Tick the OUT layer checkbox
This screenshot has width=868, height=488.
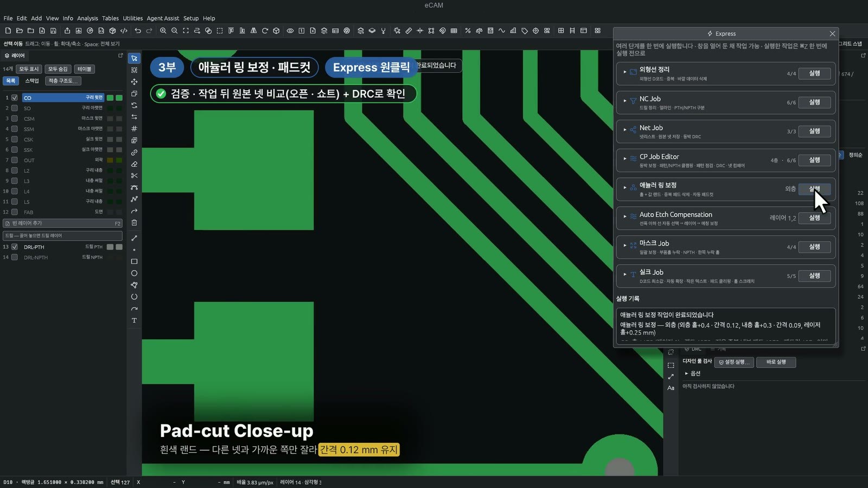[15, 160]
